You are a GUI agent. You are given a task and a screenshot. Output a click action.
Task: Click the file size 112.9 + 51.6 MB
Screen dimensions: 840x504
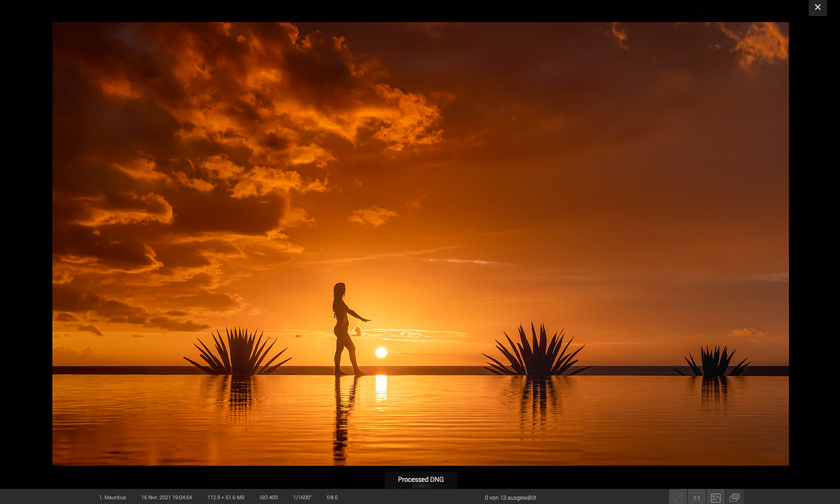[x=226, y=497]
